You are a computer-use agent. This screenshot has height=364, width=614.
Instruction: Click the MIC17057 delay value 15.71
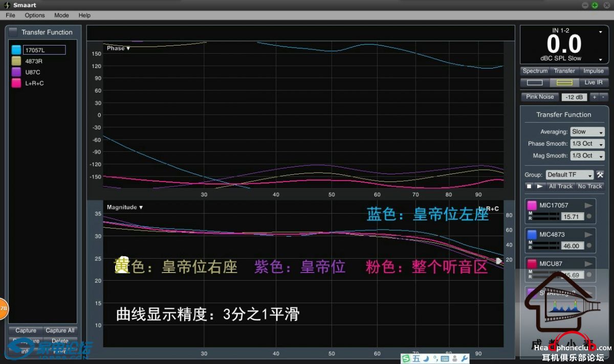[572, 217]
